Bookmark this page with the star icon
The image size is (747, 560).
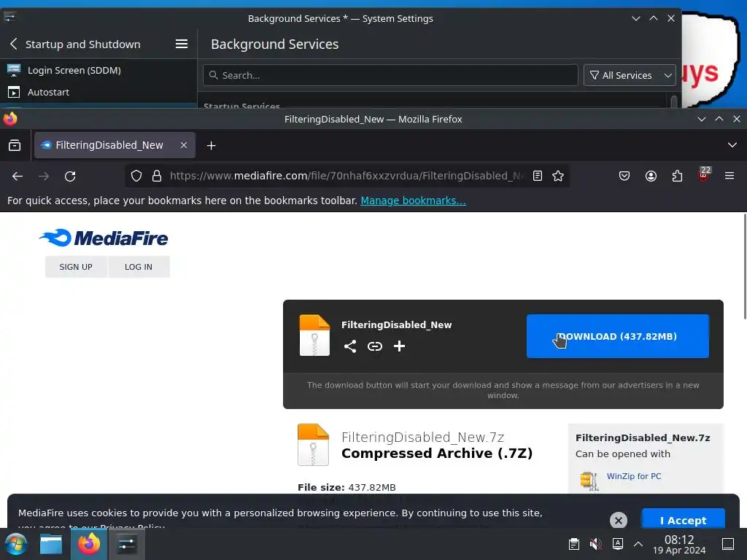(558, 176)
